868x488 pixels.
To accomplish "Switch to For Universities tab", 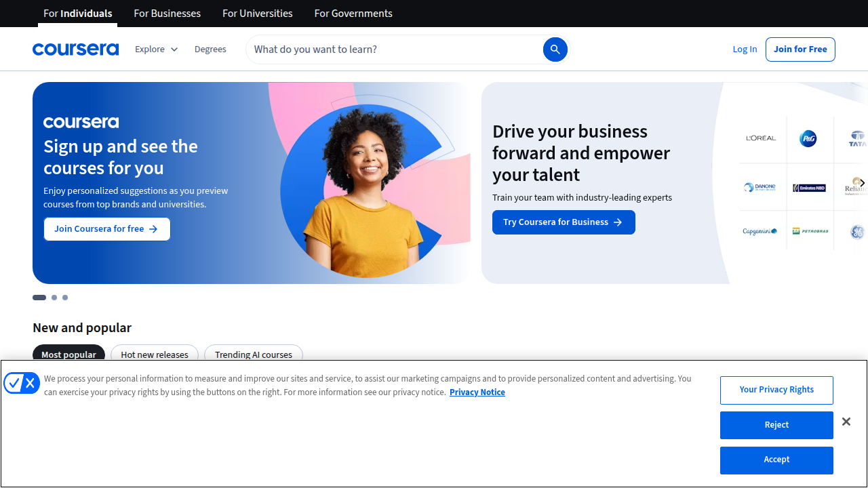I will 258,14.
